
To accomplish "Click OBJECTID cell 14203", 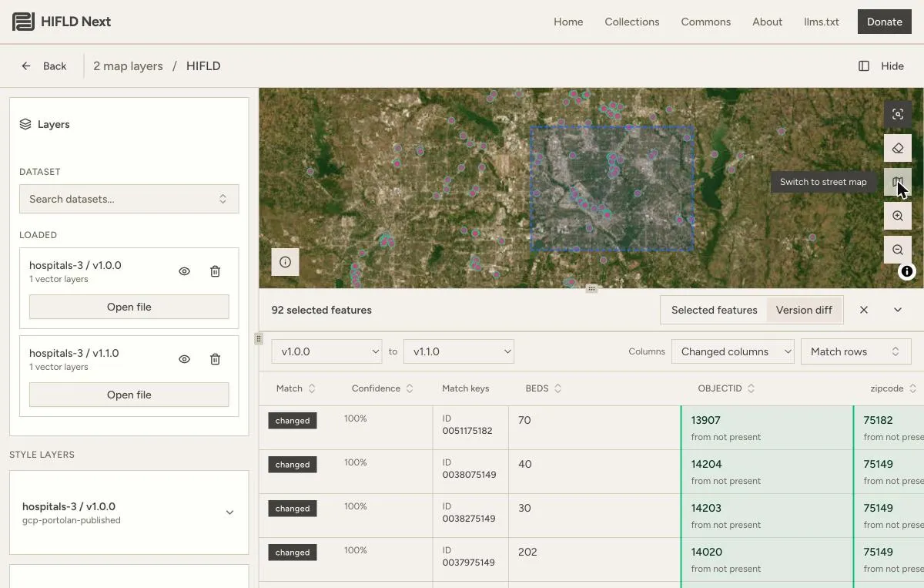I will (x=767, y=516).
